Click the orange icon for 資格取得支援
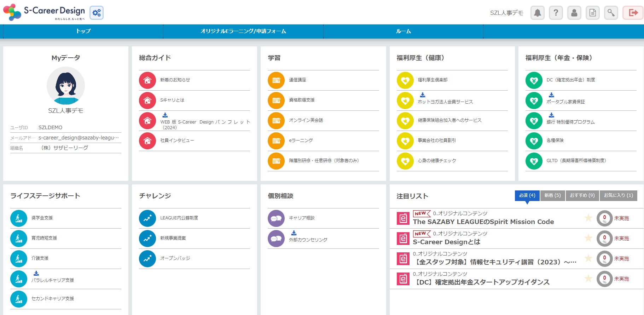 click(x=276, y=101)
